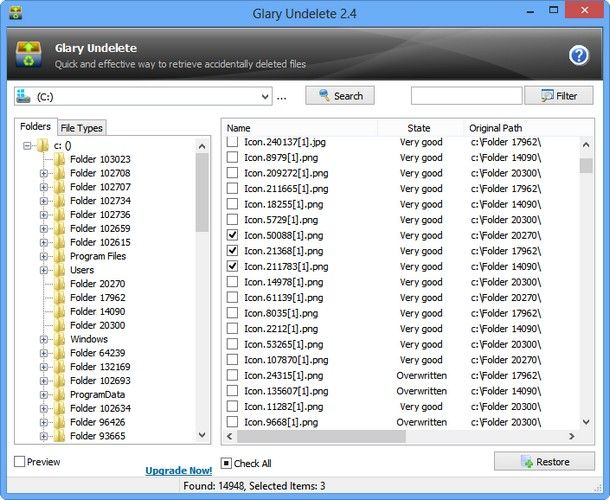Click folder icon of Folder 96426
610x500 pixels.
click(60, 422)
